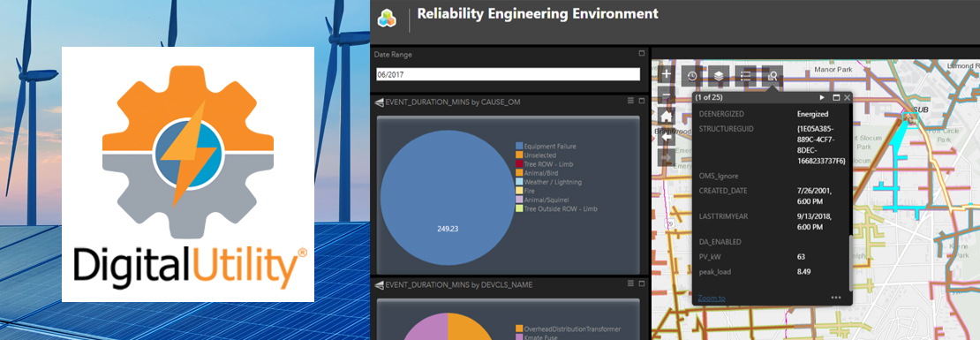This screenshot has width=980, height=340.
Task: Select Fire legend entry
Action: coord(525,191)
